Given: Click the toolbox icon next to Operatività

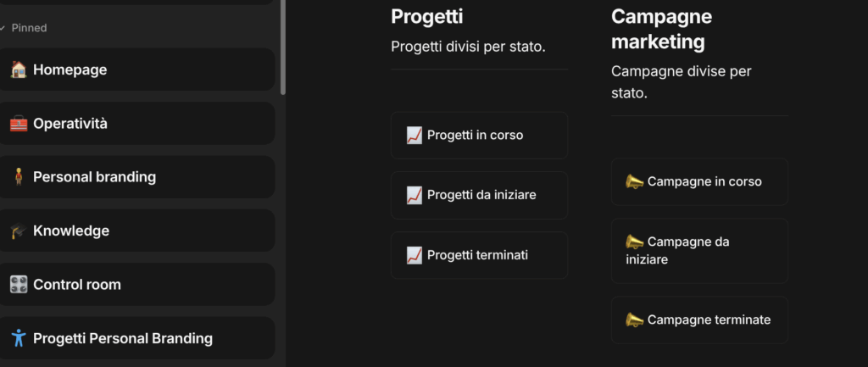Looking at the screenshot, I should 19,124.
